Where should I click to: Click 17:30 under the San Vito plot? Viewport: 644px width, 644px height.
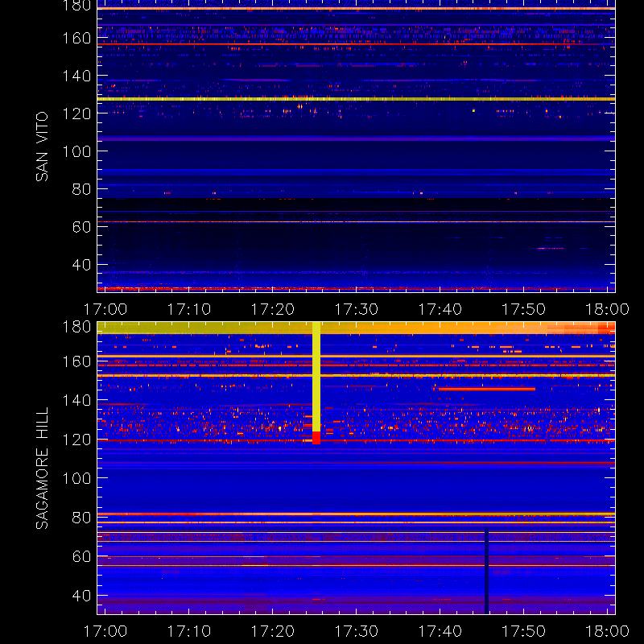[x=357, y=309]
